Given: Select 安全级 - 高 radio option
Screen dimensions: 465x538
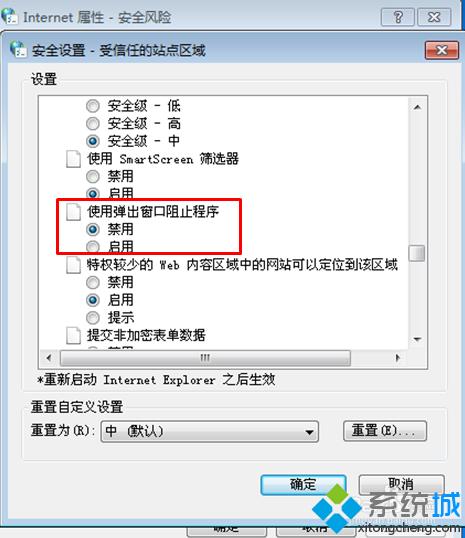Looking at the screenshot, I should 93,124.
